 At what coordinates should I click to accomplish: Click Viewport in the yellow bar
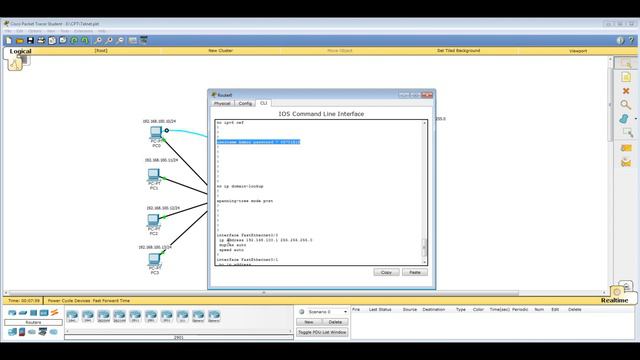click(578, 51)
